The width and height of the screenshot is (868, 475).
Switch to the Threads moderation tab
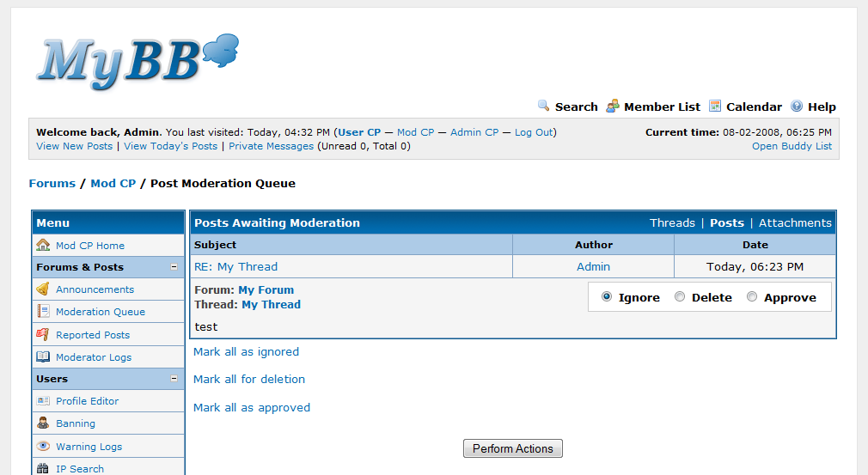[x=672, y=222]
